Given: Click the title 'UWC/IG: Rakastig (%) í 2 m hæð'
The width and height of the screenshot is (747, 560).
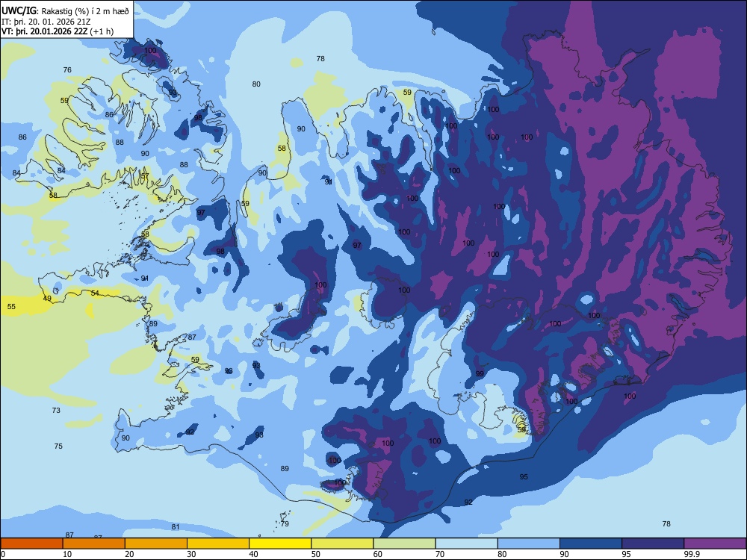Looking at the screenshot, I should [x=65, y=11].
